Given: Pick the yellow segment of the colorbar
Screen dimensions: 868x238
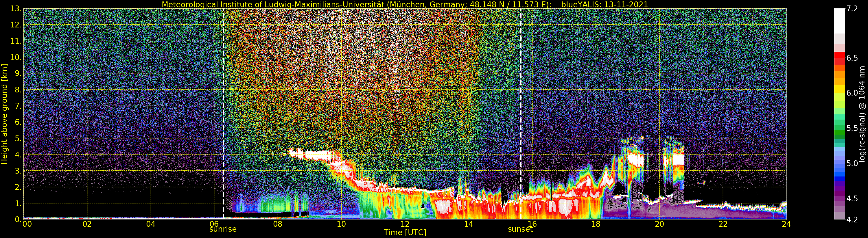Looking at the screenshot, I should [839, 89].
